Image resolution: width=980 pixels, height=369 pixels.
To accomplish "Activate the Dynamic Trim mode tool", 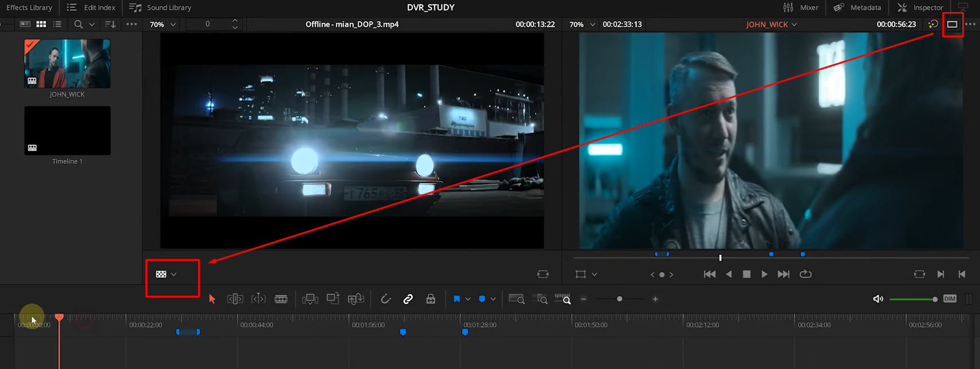I will pyautogui.click(x=258, y=299).
